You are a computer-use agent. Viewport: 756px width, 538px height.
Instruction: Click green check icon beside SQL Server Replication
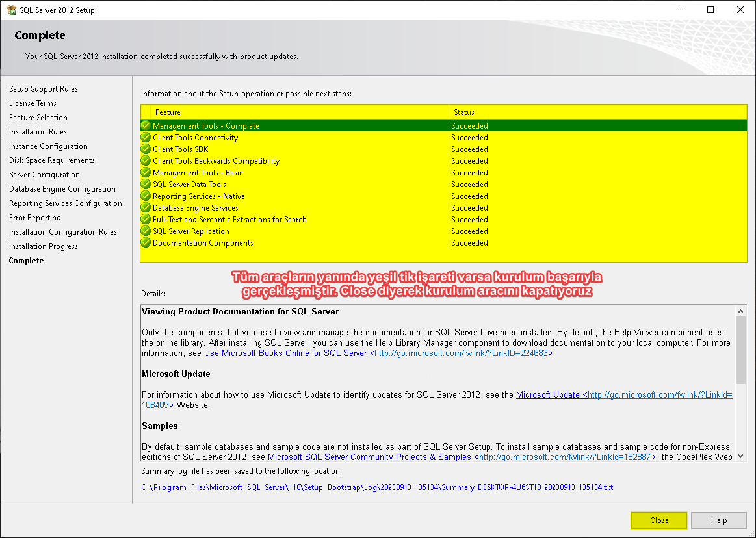pyautogui.click(x=146, y=231)
